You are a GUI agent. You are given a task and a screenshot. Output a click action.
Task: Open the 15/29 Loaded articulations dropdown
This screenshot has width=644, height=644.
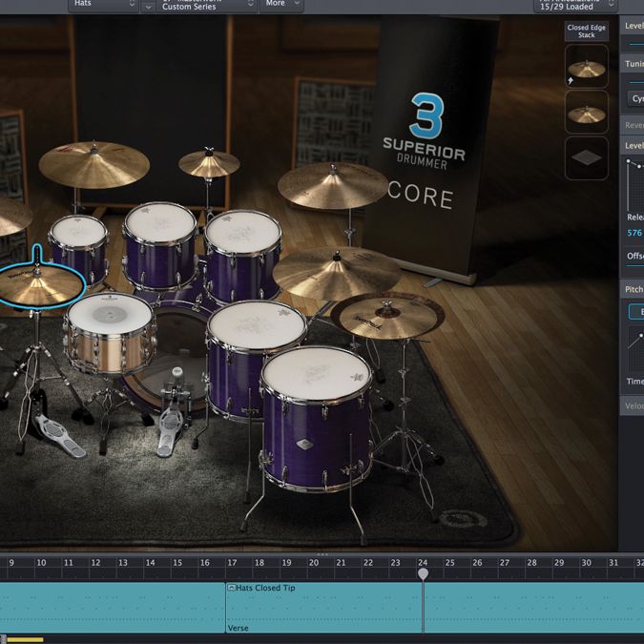click(575, 6)
